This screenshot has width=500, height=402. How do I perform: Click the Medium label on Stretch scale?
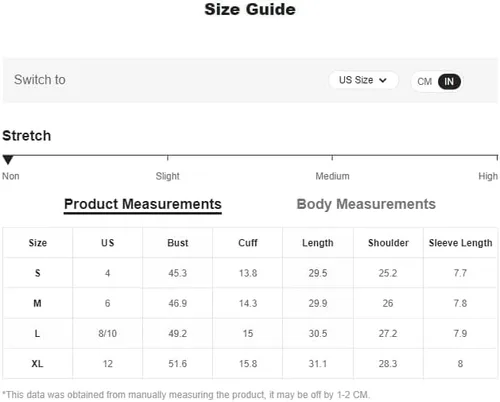pyautogui.click(x=332, y=176)
